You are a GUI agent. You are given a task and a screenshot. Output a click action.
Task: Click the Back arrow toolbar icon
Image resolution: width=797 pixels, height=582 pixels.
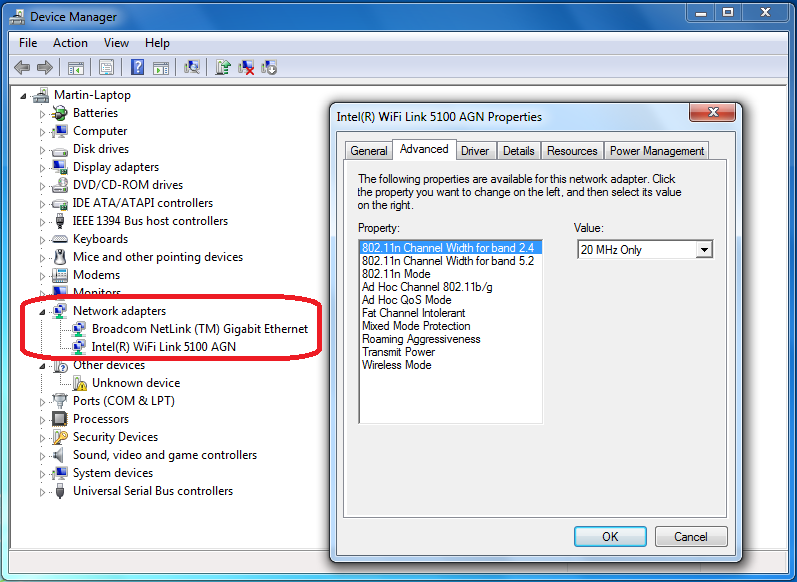tap(21, 68)
